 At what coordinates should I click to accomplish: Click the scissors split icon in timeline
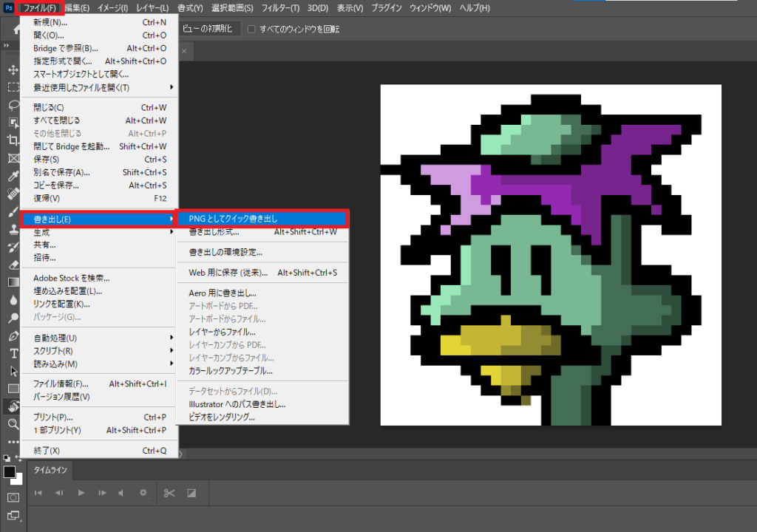tap(169, 493)
